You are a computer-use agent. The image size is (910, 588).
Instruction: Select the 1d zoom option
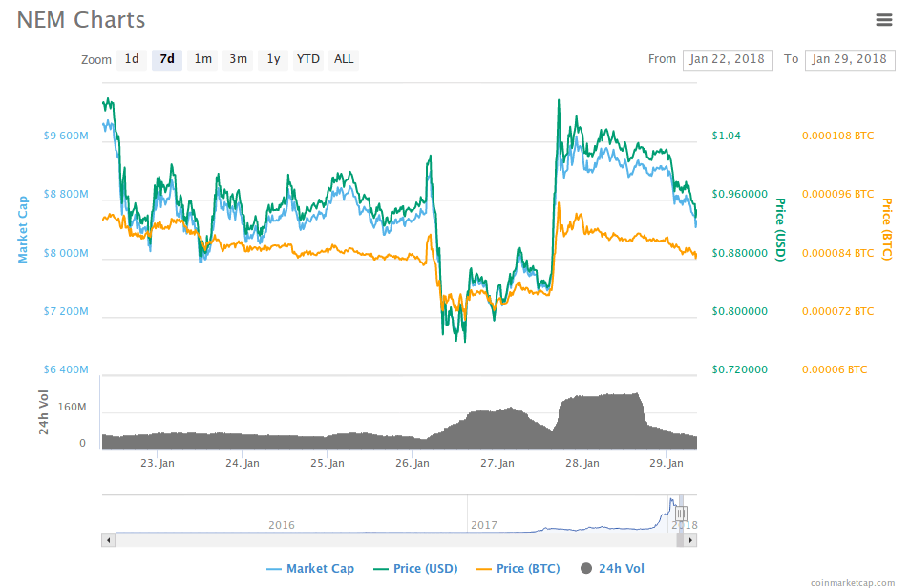[132, 59]
